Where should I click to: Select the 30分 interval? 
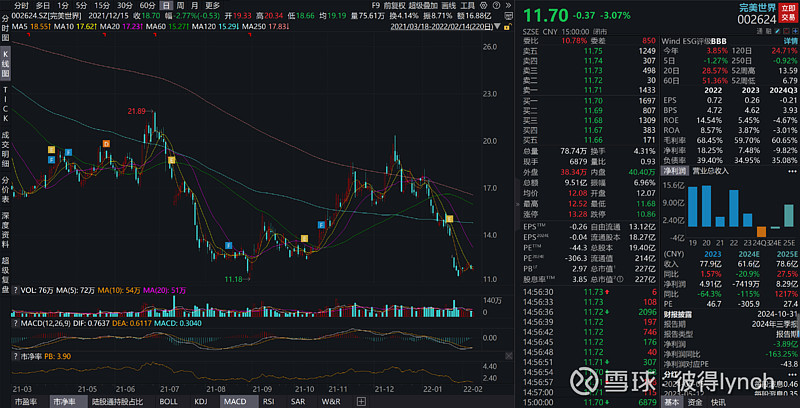pos(124,6)
